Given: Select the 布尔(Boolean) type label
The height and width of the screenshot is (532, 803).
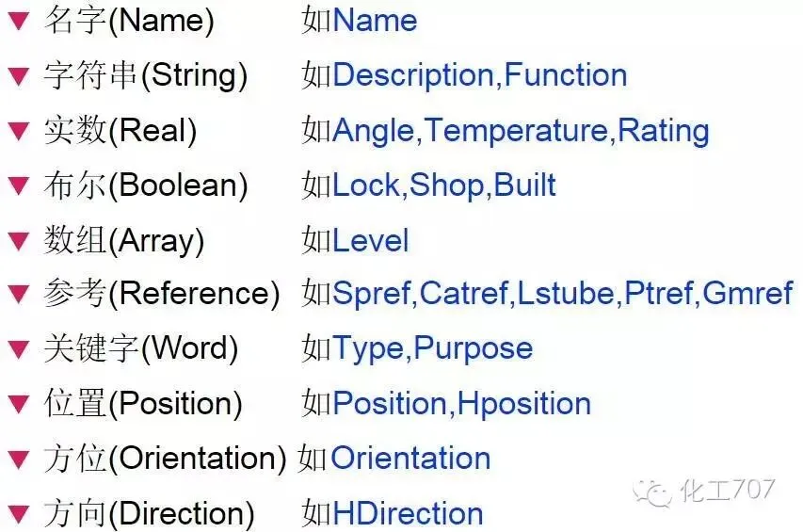Looking at the screenshot, I should pyautogui.click(x=146, y=185).
